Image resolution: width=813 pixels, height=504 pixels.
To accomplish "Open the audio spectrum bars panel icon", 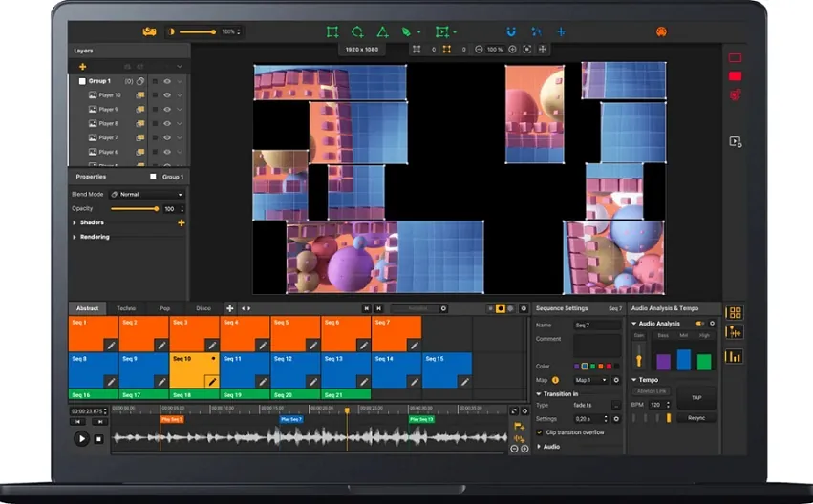I will [735, 356].
